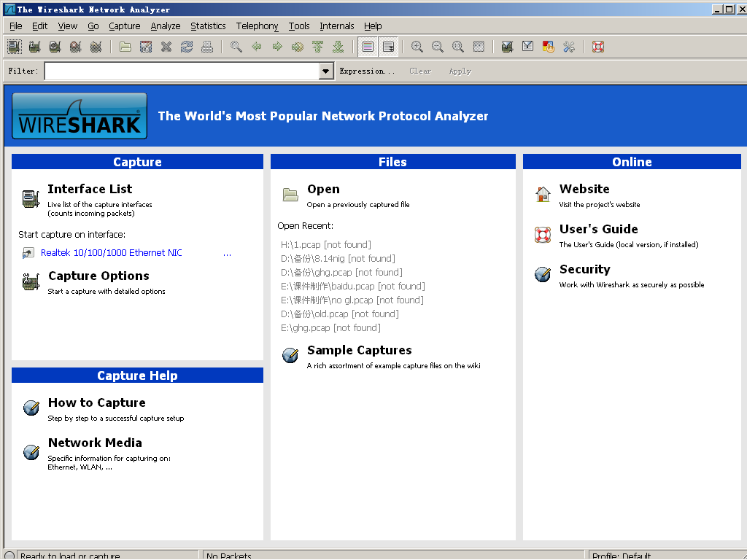Reset zoom to normal size icon
Viewport: 747px width, 560px height.
coord(458,46)
